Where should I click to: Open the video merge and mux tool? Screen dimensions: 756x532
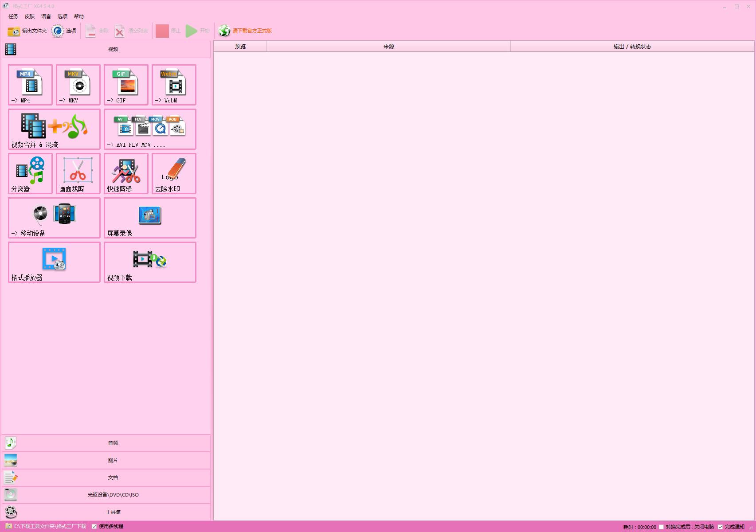pos(54,129)
